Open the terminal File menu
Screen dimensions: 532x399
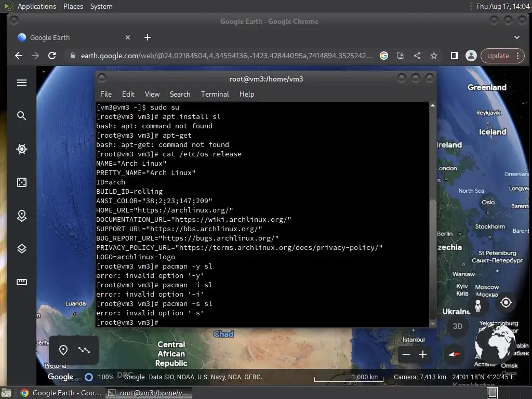[106, 95]
